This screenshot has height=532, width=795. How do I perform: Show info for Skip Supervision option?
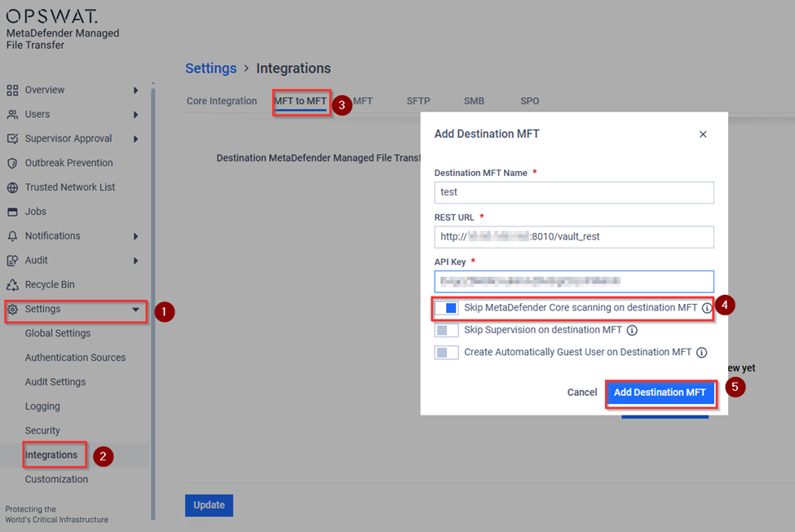pos(632,330)
